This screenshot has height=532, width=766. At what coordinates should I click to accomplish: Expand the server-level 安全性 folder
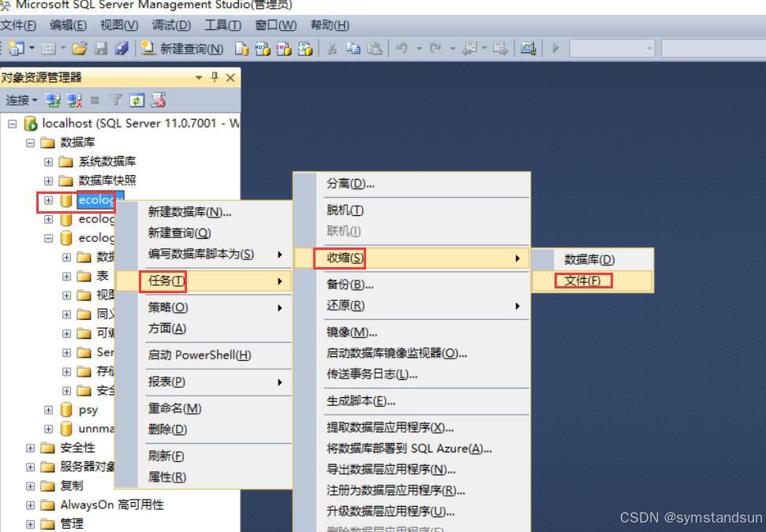pyautogui.click(x=30, y=448)
